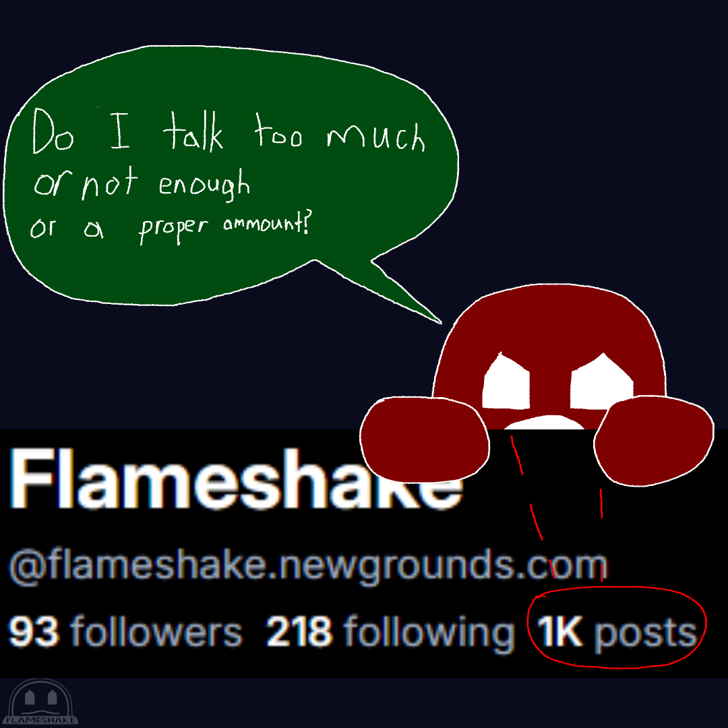
Task: Click the word posts inside red circle
Action: pos(646,635)
